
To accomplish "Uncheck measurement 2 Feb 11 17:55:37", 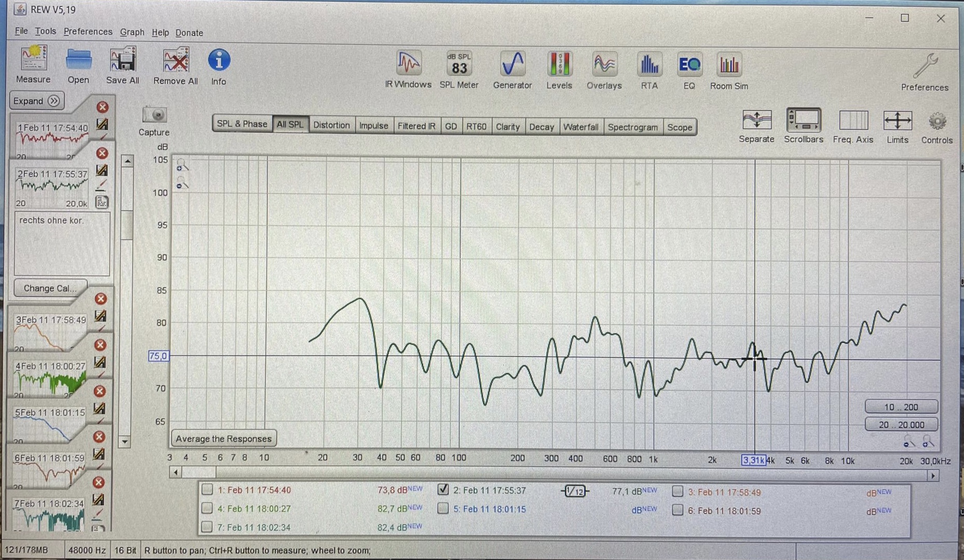I will click(443, 489).
